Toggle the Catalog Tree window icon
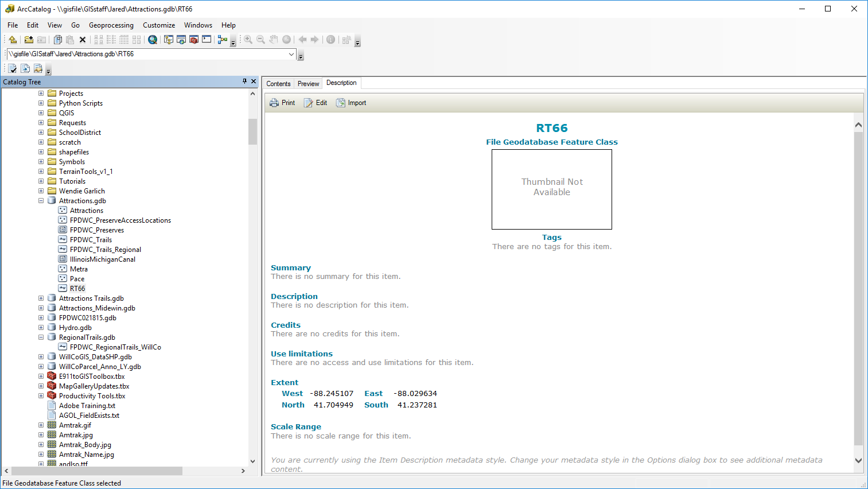Screen dimensions: 868x489 [169, 40]
